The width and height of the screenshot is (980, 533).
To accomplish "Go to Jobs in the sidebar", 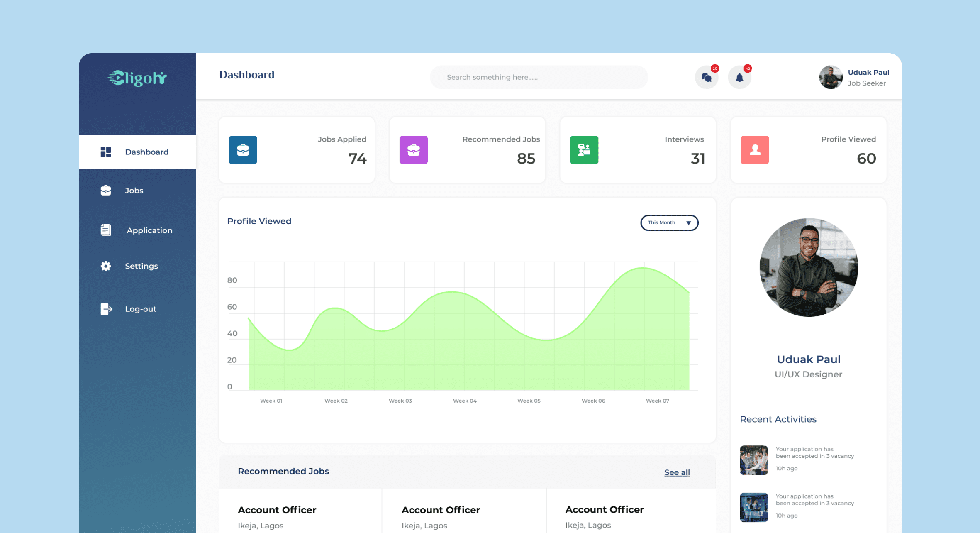I will pos(134,191).
